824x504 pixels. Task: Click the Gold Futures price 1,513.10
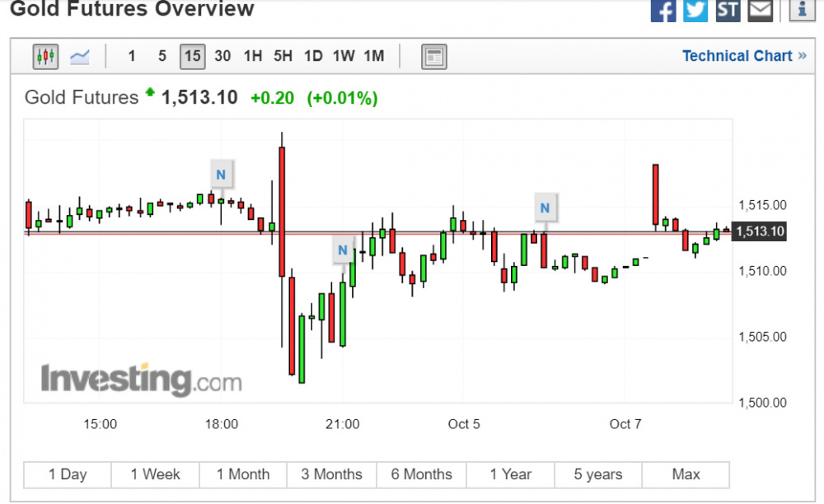[199, 98]
